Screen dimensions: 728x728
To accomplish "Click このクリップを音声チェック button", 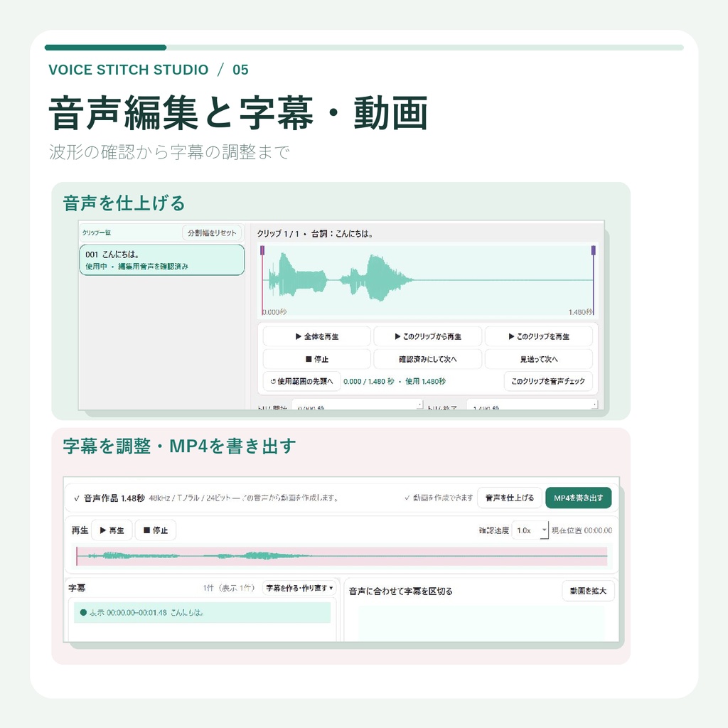I will (x=548, y=381).
